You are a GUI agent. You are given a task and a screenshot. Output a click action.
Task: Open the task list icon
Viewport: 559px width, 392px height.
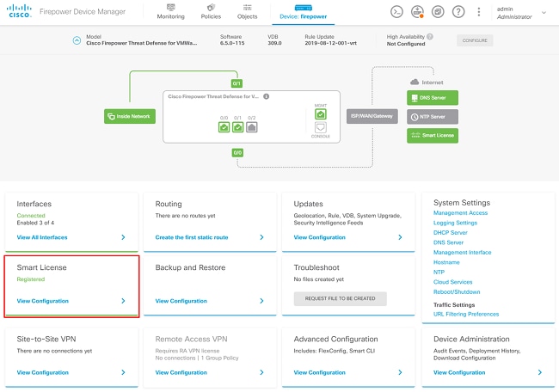tap(438, 12)
